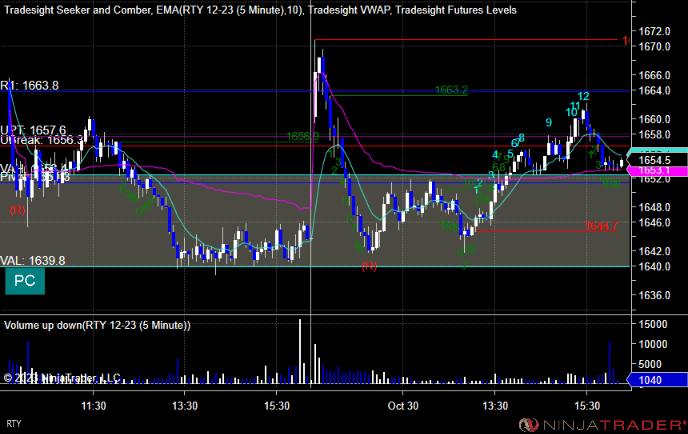The width and height of the screenshot is (688, 434).
Task: Click the RTY instrument label at bottom left
Action: point(14,424)
